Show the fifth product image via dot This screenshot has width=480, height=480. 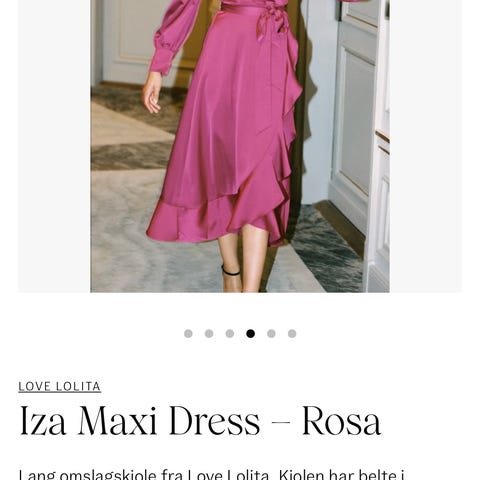tap(271, 334)
